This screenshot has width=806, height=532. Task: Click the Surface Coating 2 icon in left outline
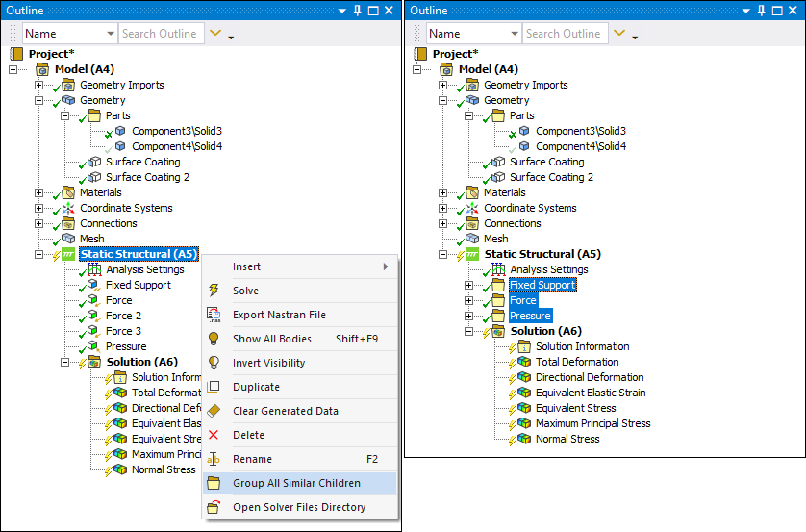pyautogui.click(x=94, y=177)
